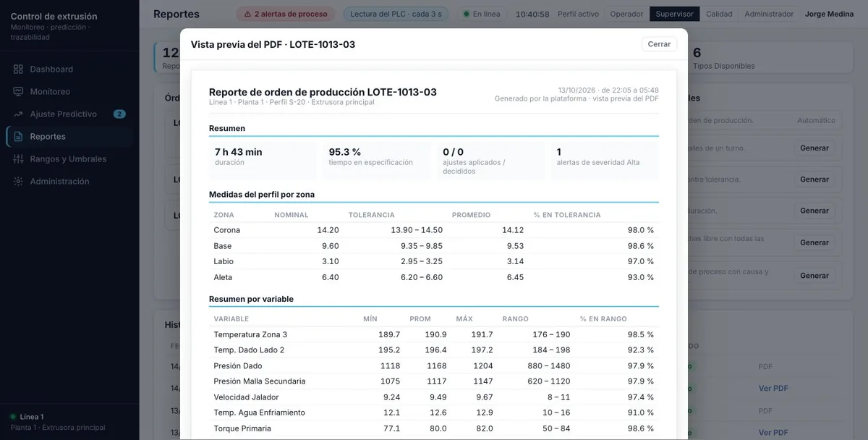Click the 93.0 % en tolerancia value

pos(640,277)
